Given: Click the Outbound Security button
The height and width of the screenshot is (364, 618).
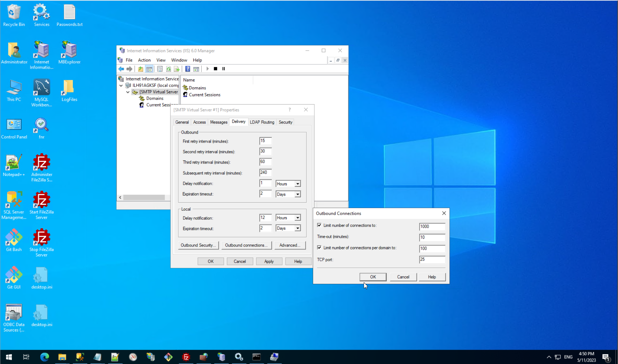Looking at the screenshot, I should pyautogui.click(x=198, y=245).
